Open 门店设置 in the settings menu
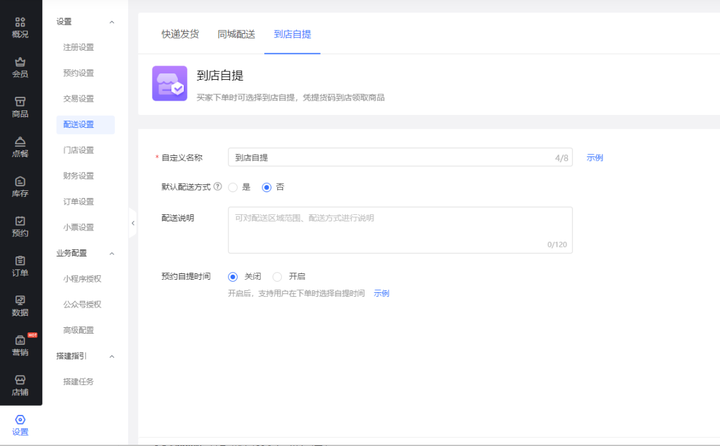 79,150
